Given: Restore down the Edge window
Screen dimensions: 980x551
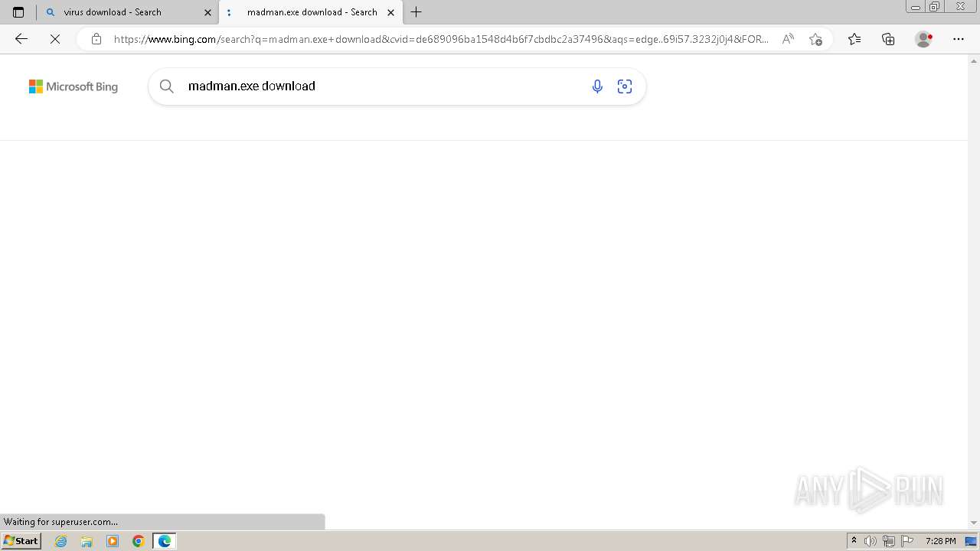Looking at the screenshot, I should point(935,6).
